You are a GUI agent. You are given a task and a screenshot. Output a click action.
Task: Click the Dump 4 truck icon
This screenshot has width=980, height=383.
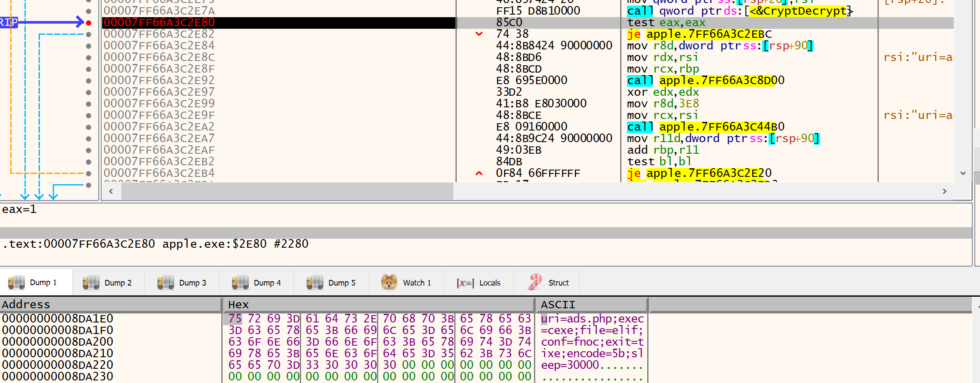point(240,283)
